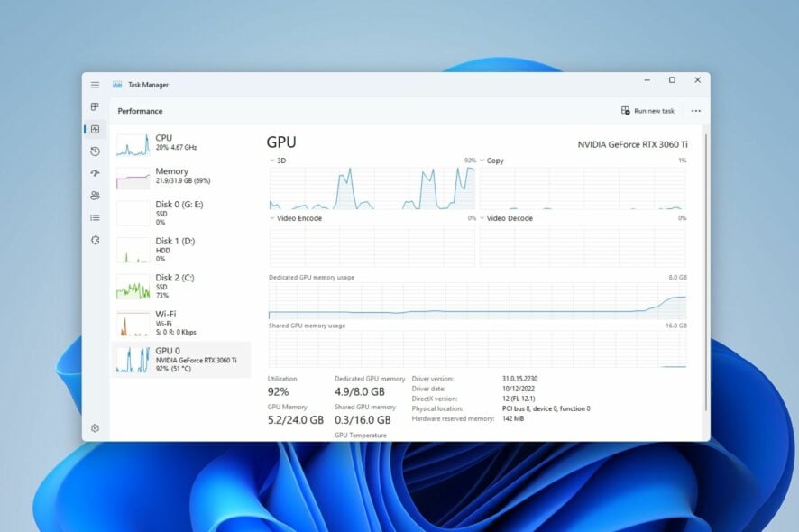Click the Wi-Fi mini graph thumbnail
The height and width of the screenshot is (532, 799).
(x=133, y=324)
